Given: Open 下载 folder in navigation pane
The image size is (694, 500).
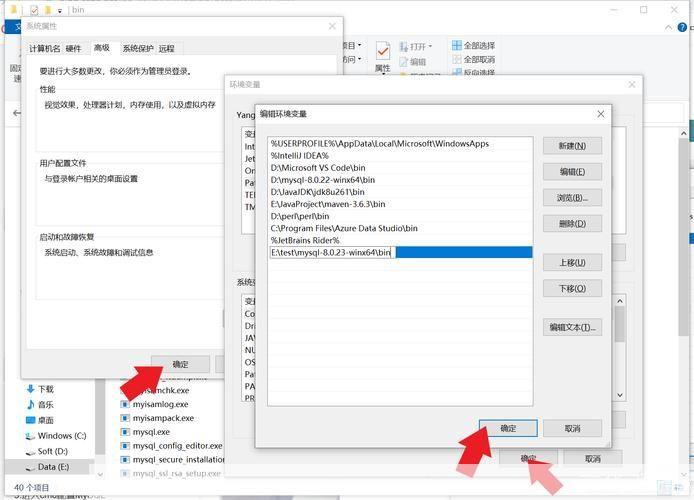Looking at the screenshot, I should click(x=41, y=389).
